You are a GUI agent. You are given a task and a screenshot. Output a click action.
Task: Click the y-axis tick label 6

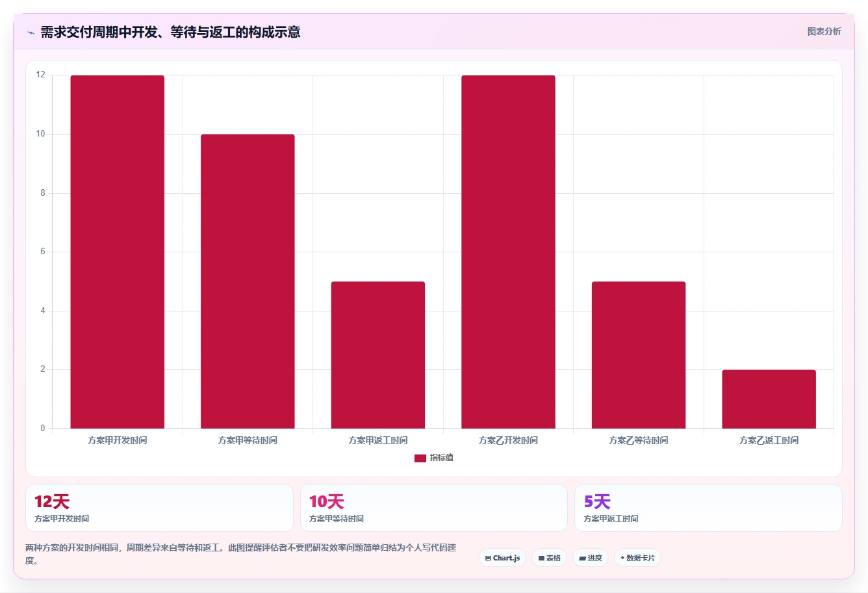[43, 252]
